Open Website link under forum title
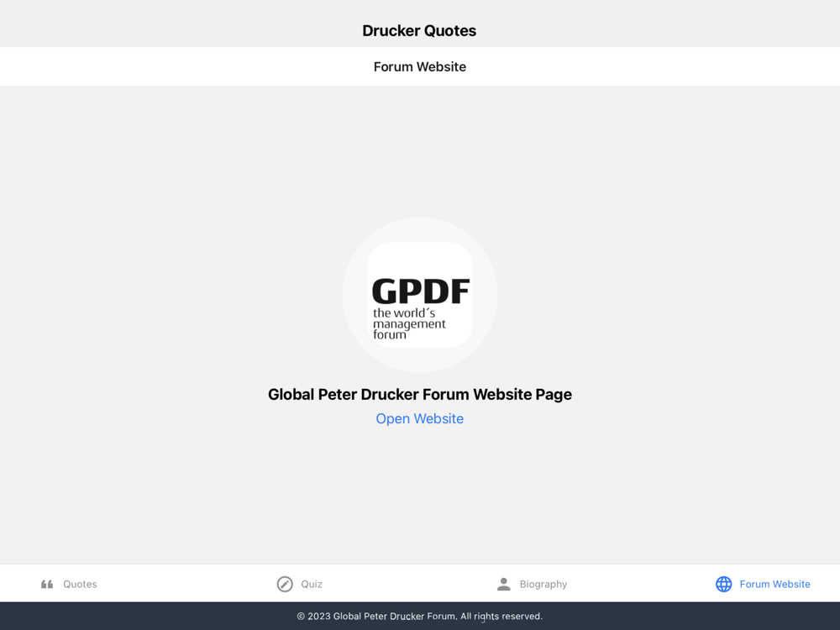Image resolution: width=840 pixels, height=630 pixels. click(420, 418)
